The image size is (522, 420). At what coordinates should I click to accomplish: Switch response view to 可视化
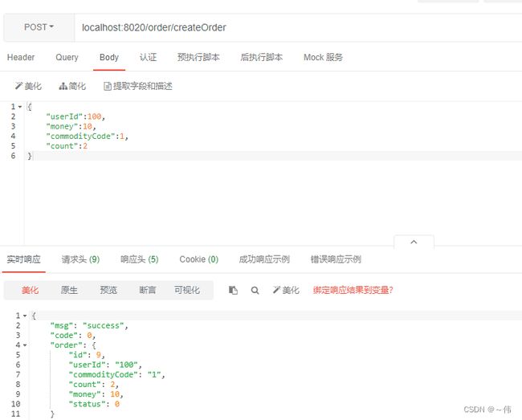(187, 290)
